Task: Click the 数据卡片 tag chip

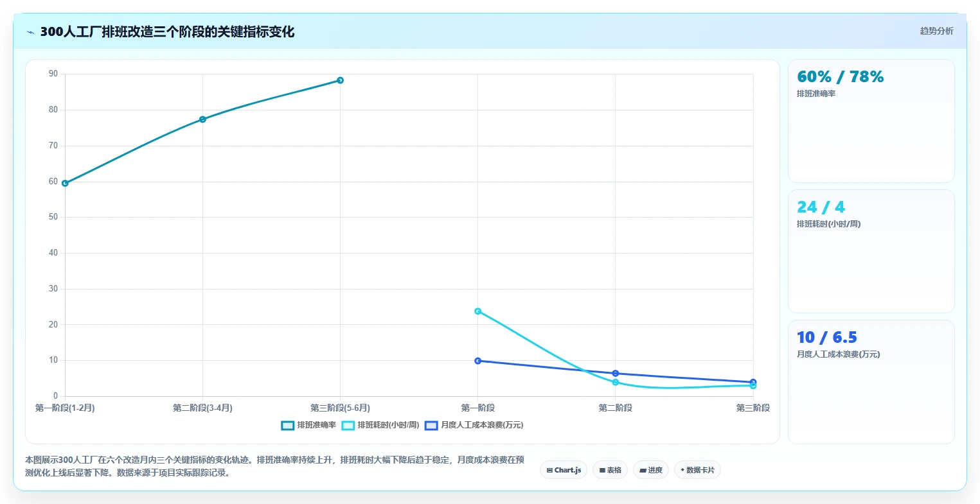Action: 697,470
